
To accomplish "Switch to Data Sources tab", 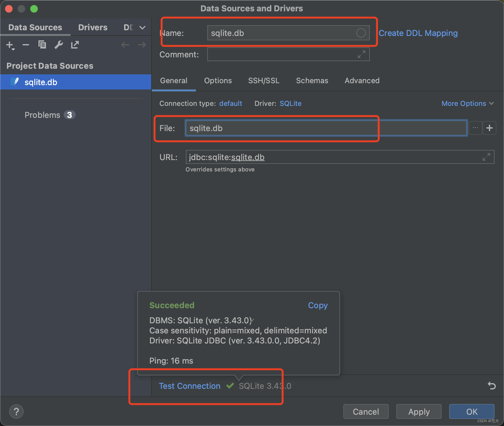I will [x=35, y=27].
